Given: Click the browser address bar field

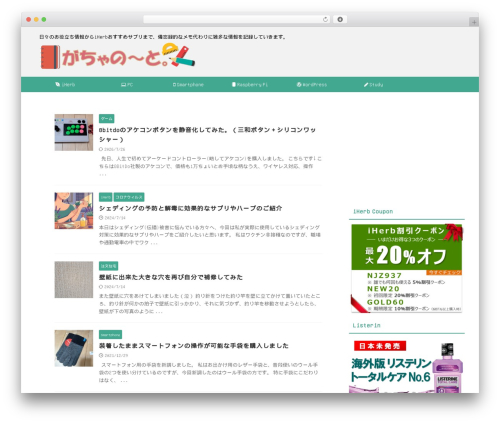Looking at the screenshot, I should 236,19.
